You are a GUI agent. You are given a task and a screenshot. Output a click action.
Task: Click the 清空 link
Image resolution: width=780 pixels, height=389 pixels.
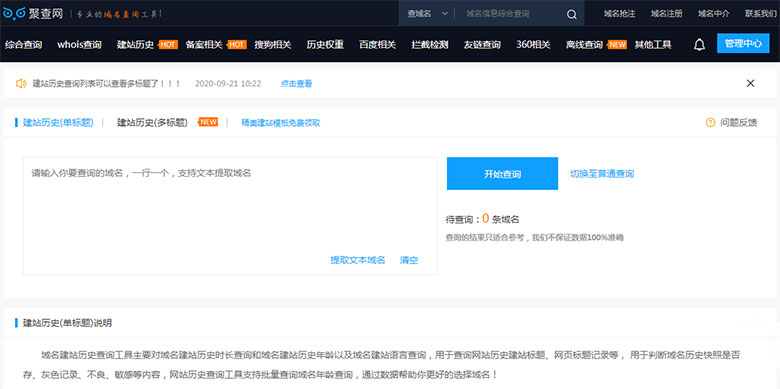[x=409, y=260]
